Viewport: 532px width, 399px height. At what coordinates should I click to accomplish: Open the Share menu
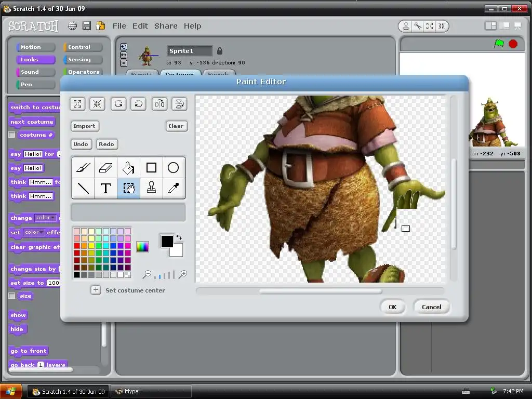click(166, 26)
